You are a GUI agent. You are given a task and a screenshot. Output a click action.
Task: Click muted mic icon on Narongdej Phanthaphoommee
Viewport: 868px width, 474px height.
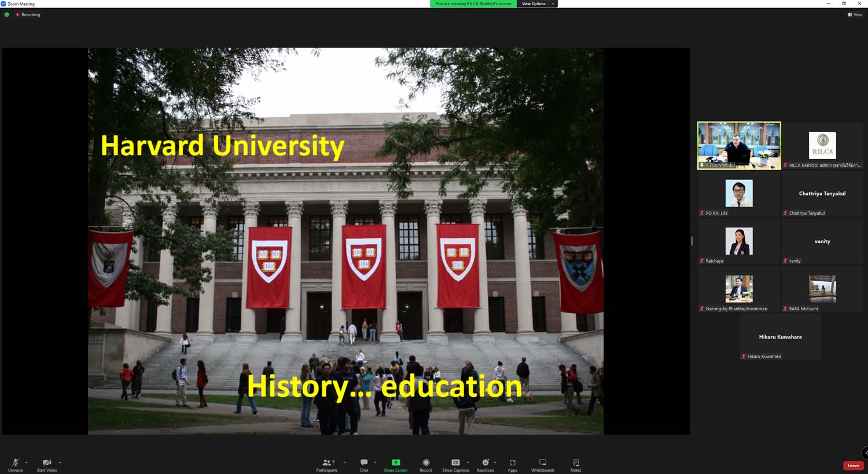[702, 308]
